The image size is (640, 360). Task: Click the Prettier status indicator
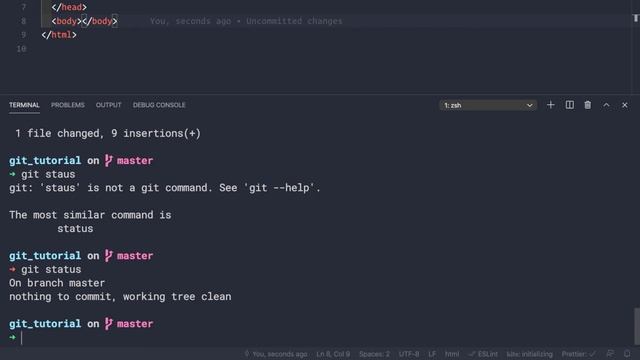point(578,354)
